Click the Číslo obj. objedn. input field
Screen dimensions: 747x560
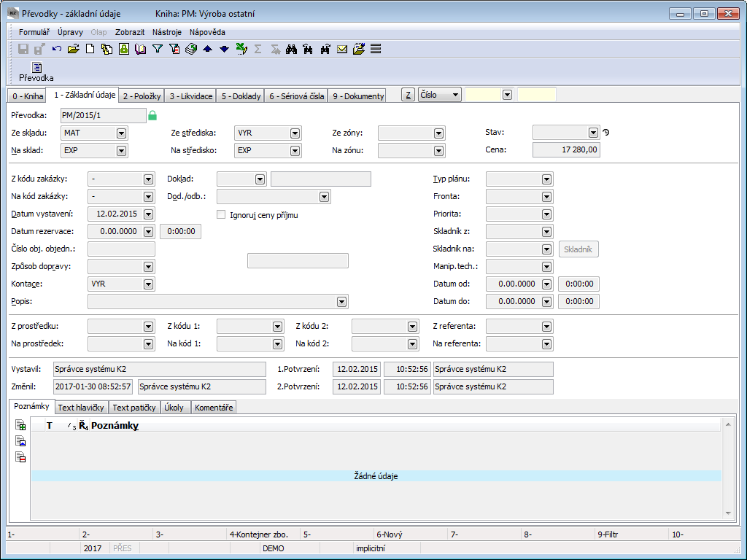(121, 249)
